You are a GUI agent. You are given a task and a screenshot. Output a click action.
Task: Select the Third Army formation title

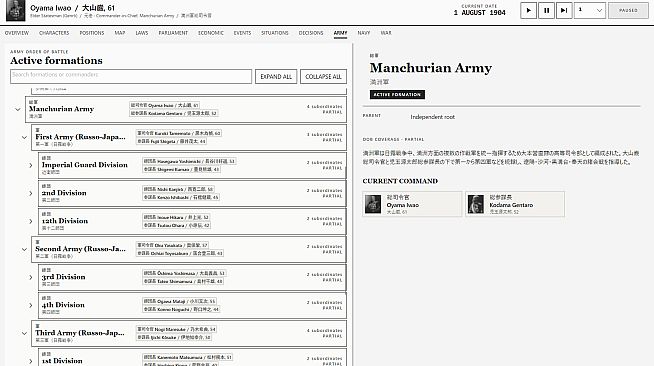(x=80, y=333)
